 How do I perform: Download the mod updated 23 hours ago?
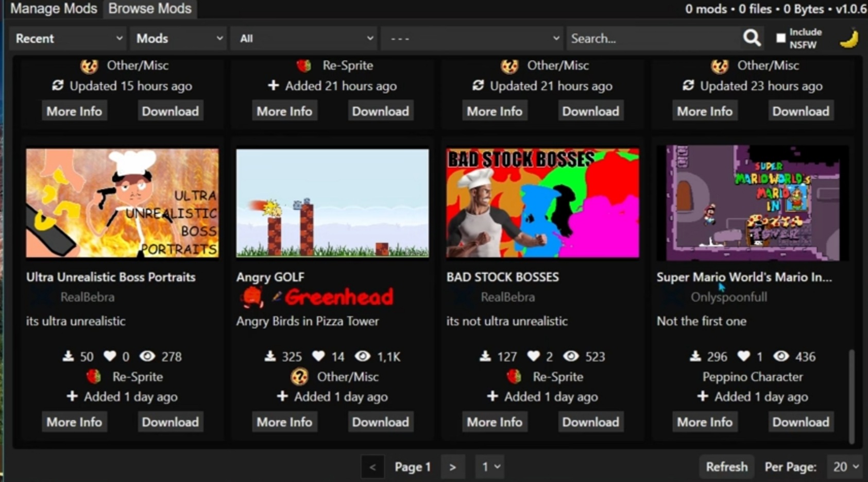click(x=801, y=111)
